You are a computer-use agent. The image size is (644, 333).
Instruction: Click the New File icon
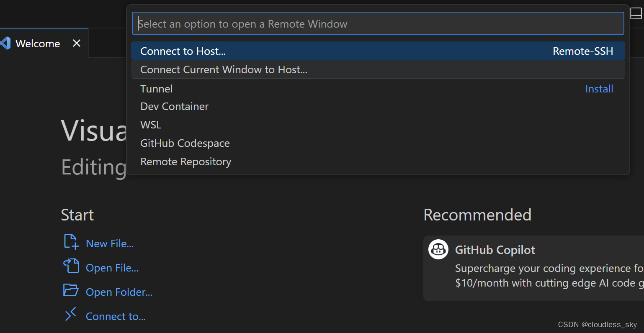(71, 242)
